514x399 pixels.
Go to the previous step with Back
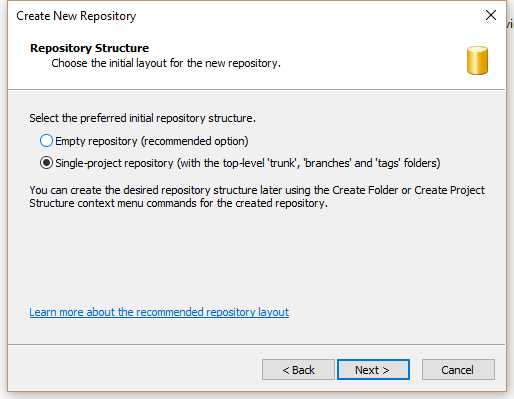[x=298, y=370]
